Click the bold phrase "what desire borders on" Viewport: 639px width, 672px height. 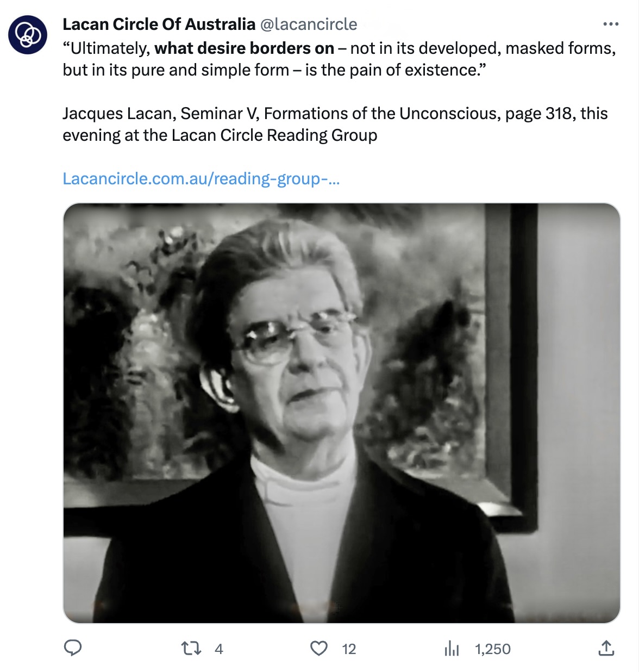244,48
